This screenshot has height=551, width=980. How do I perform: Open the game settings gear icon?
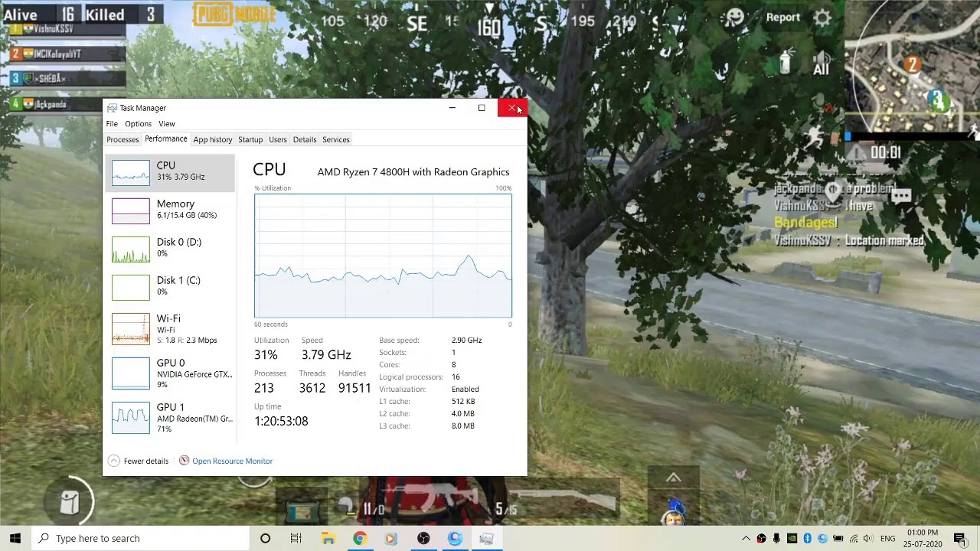822,18
